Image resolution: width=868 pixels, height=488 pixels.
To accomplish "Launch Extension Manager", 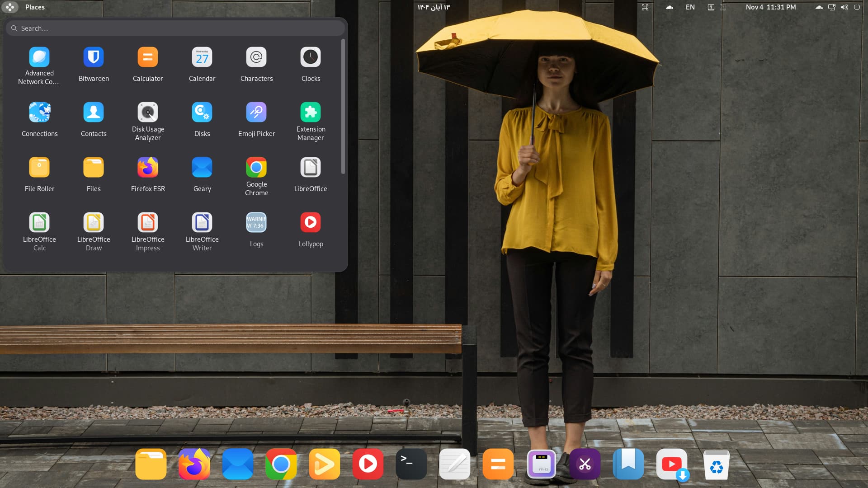I will click(x=311, y=113).
